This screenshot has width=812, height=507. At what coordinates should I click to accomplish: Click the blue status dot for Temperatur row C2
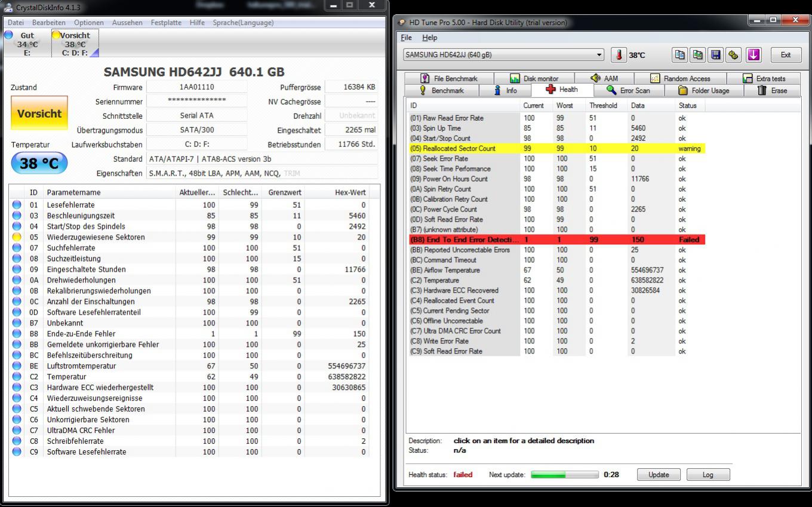click(x=17, y=377)
